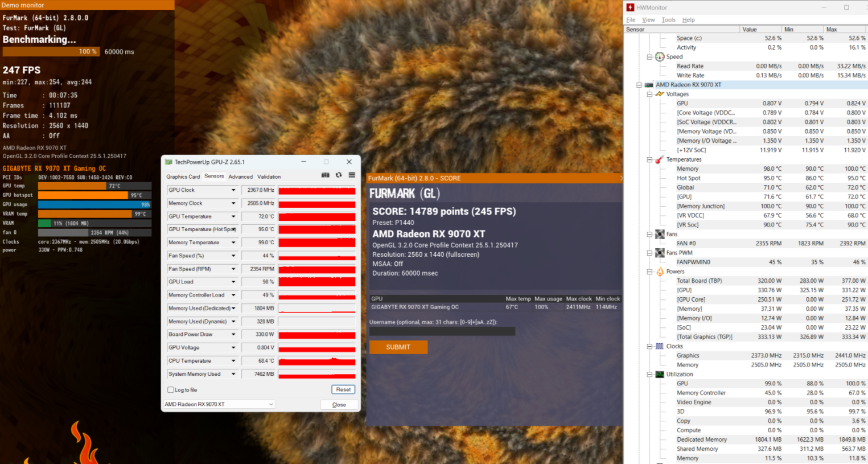Open the HWMonitor Help menu
Screen dimensions: 868x464
pyautogui.click(x=689, y=19)
